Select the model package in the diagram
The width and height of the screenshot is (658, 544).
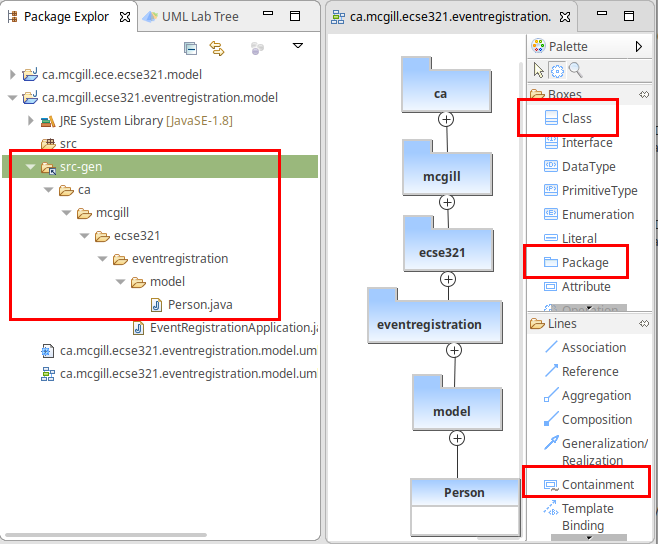pyautogui.click(x=457, y=403)
